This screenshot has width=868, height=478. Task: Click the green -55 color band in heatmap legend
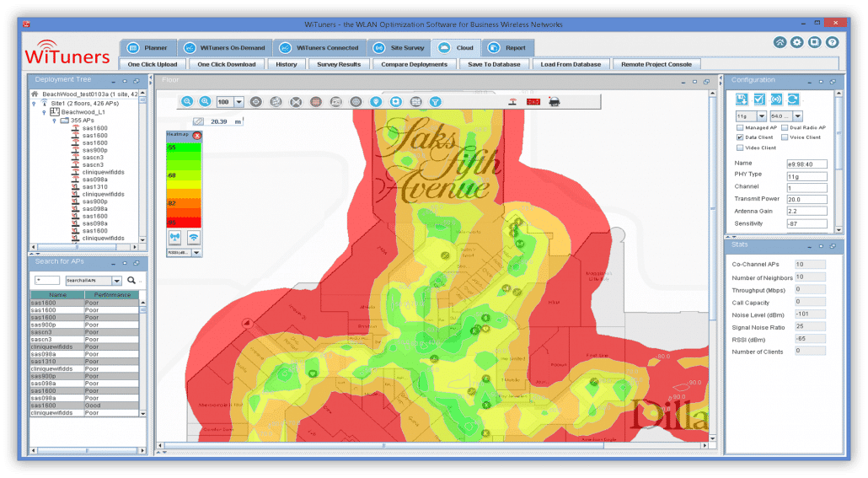pyautogui.click(x=184, y=148)
